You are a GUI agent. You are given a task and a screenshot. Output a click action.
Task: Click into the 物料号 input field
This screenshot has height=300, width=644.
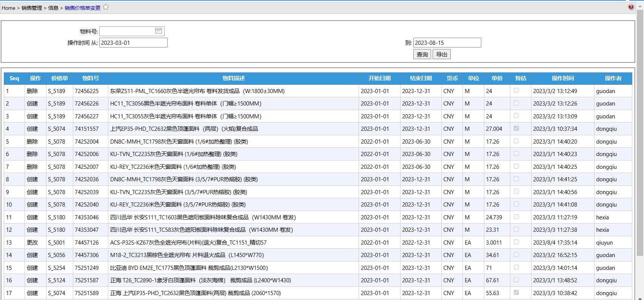tap(126, 31)
